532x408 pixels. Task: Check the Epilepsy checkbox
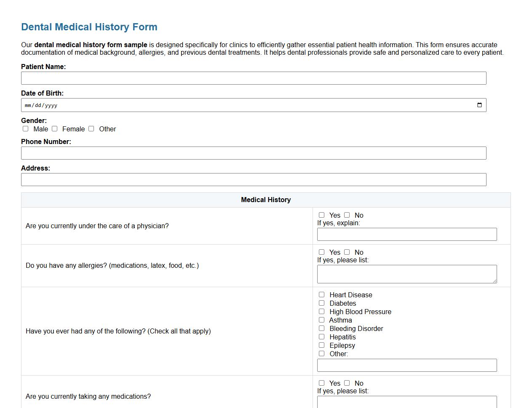(x=321, y=345)
